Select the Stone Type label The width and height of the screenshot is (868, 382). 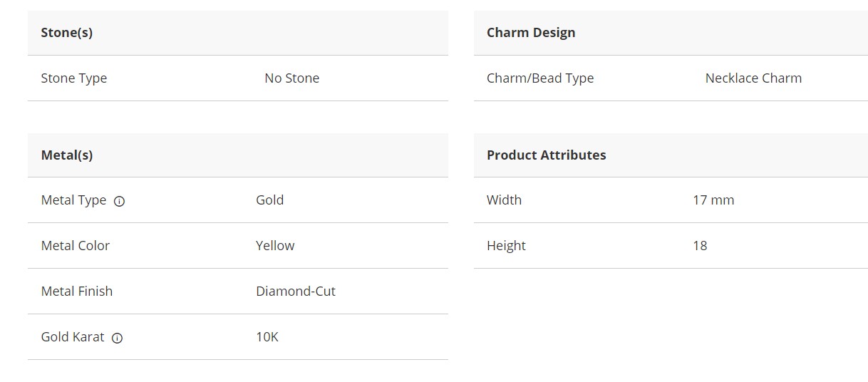pos(74,78)
